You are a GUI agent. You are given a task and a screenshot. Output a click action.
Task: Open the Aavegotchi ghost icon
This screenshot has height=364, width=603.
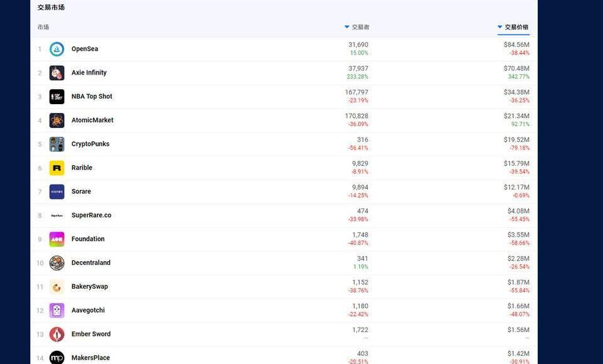click(x=57, y=311)
